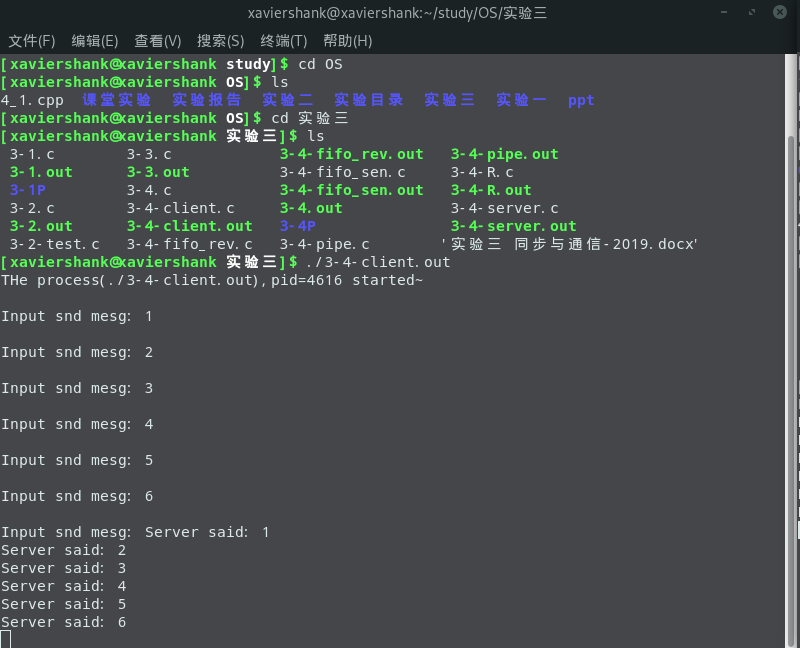Click the line Server said: 3
Viewport: 800px width, 648px height.
pyautogui.click(x=64, y=568)
